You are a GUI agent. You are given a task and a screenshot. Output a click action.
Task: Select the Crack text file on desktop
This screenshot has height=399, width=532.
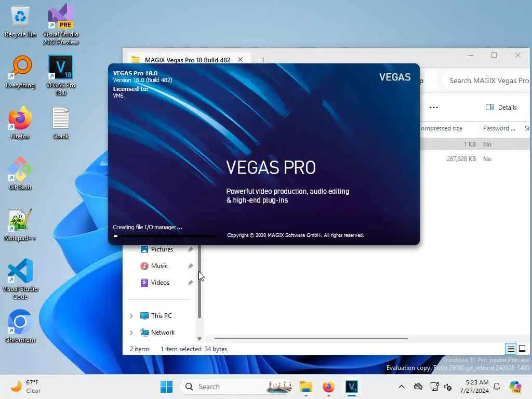click(x=61, y=123)
